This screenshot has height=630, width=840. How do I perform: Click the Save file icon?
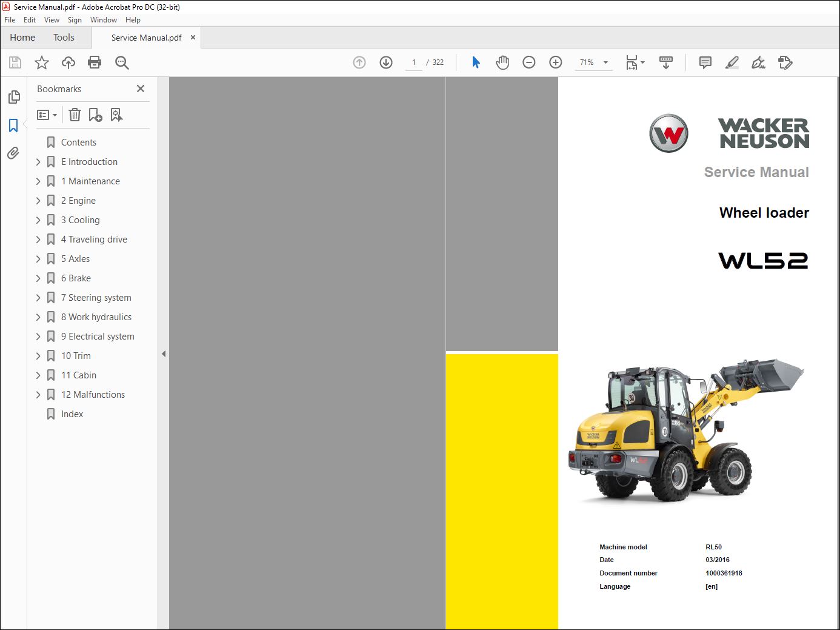click(x=15, y=62)
